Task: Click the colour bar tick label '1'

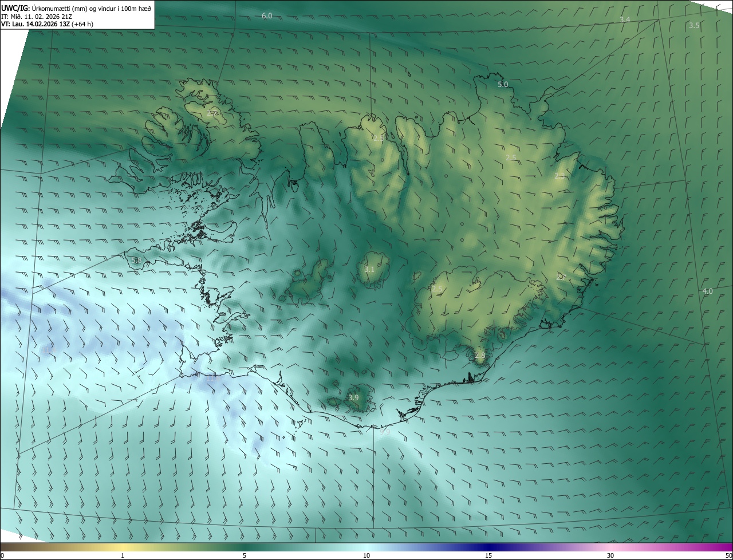Action: click(x=123, y=555)
